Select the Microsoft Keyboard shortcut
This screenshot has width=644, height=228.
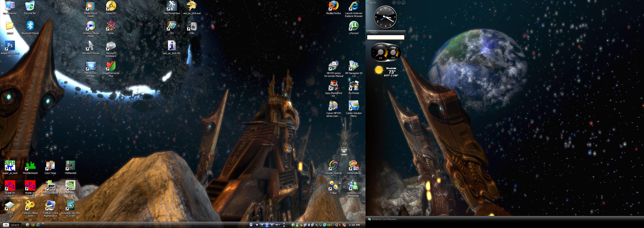[x=111, y=49]
